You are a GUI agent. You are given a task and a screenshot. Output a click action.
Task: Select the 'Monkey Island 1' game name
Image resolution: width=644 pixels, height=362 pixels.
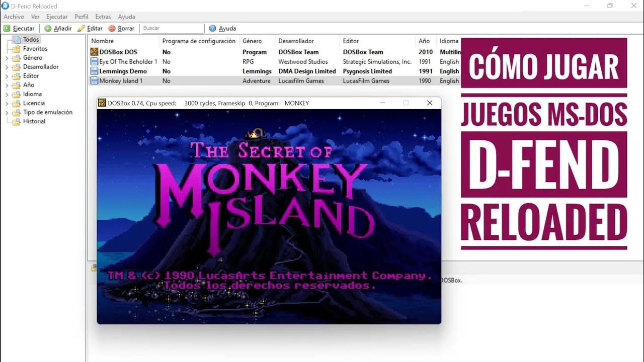(121, 80)
